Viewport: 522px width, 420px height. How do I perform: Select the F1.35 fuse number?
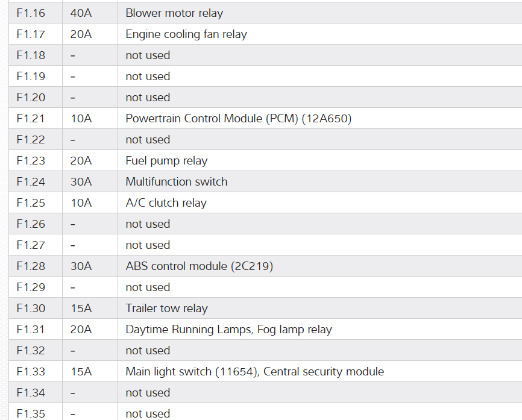coord(31,413)
